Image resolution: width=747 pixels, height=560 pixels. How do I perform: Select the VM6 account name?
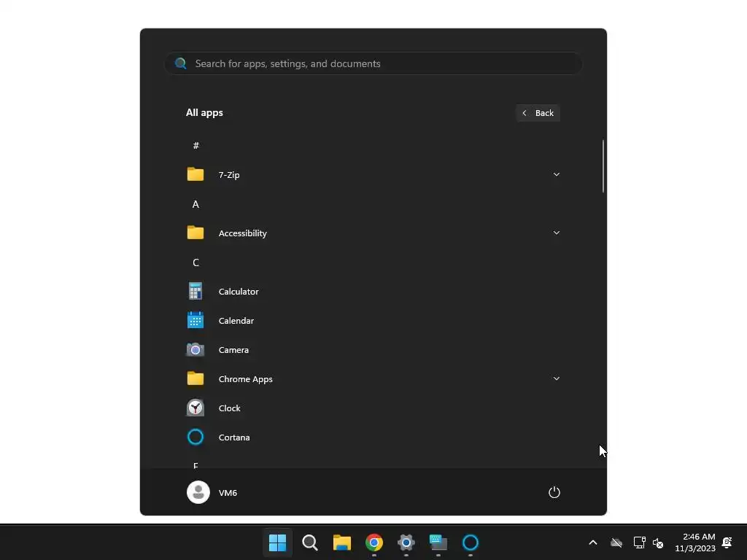[228, 493]
